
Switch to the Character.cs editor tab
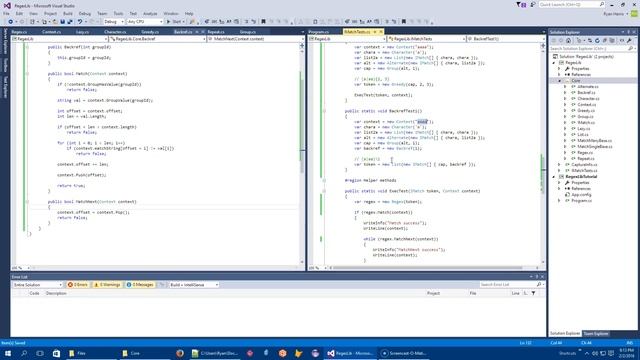[115, 32]
